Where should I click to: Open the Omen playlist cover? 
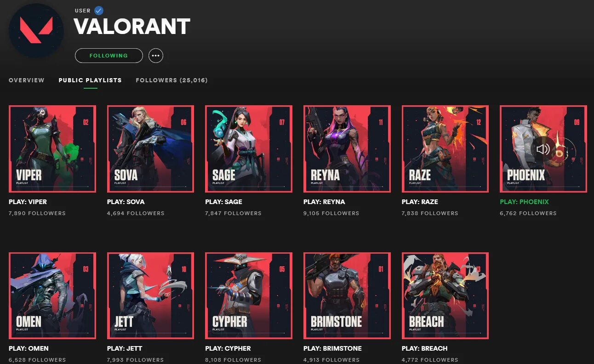[52, 296]
